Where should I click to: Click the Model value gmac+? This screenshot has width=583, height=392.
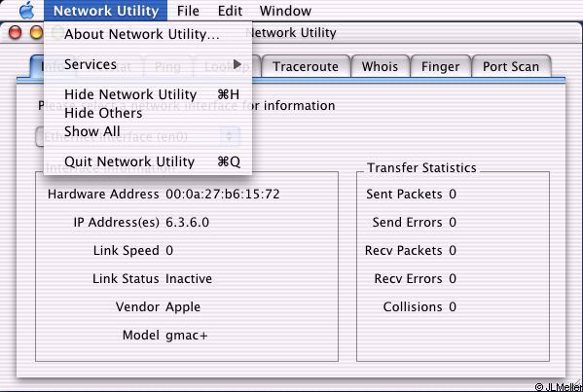[187, 336]
